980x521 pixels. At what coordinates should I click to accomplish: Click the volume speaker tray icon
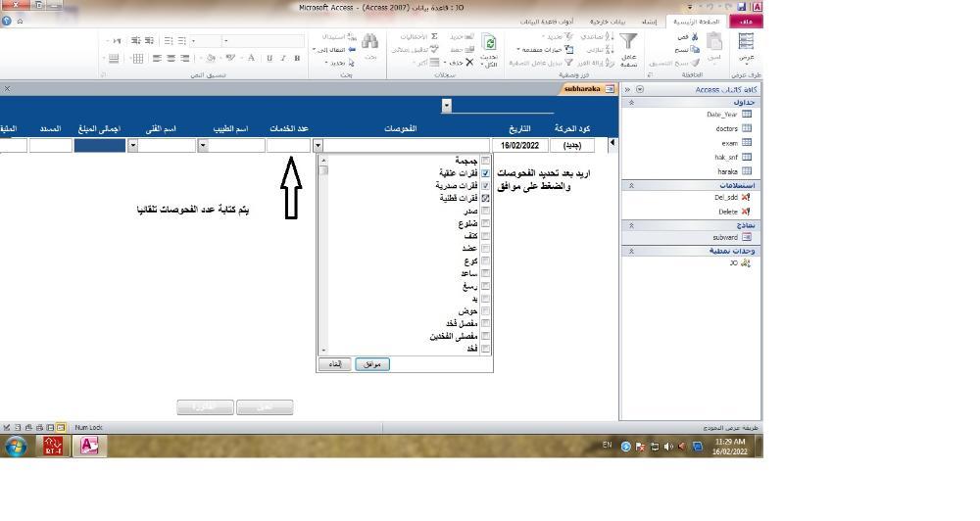[668, 446]
